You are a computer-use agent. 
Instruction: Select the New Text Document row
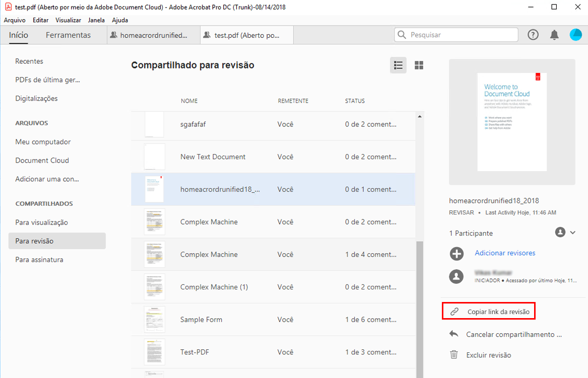tap(273, 157)
